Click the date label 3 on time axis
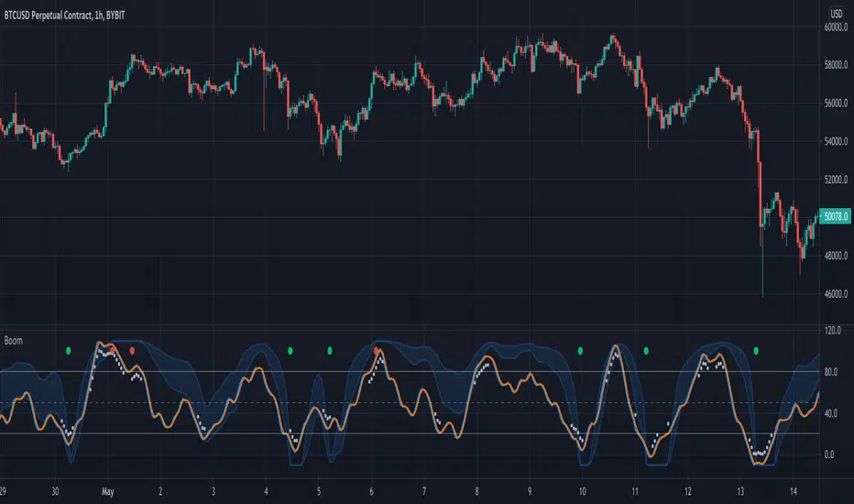Viewport: 854px width, 504px height. tap(213, 491)
